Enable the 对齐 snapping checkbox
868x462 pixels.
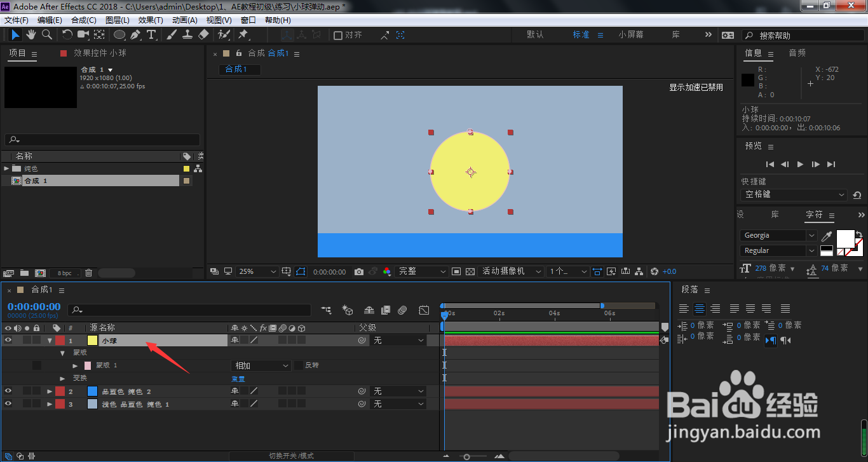point(338,36)
